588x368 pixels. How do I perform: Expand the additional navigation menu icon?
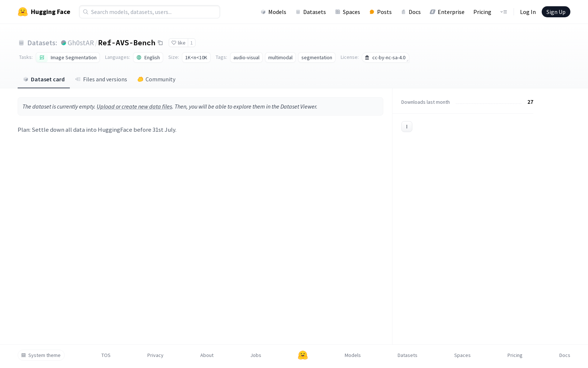503,12
